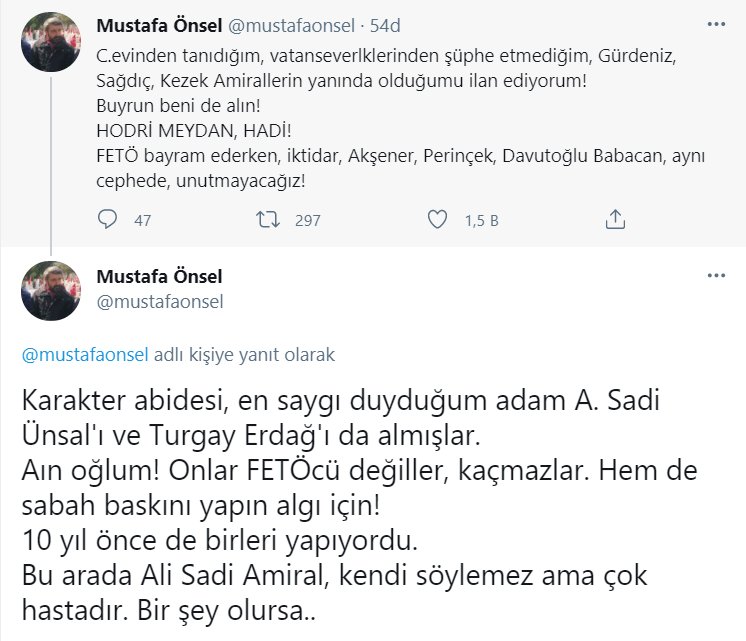Click the 1,5 B likes count
Screen dimensions: 746x641
481,220
